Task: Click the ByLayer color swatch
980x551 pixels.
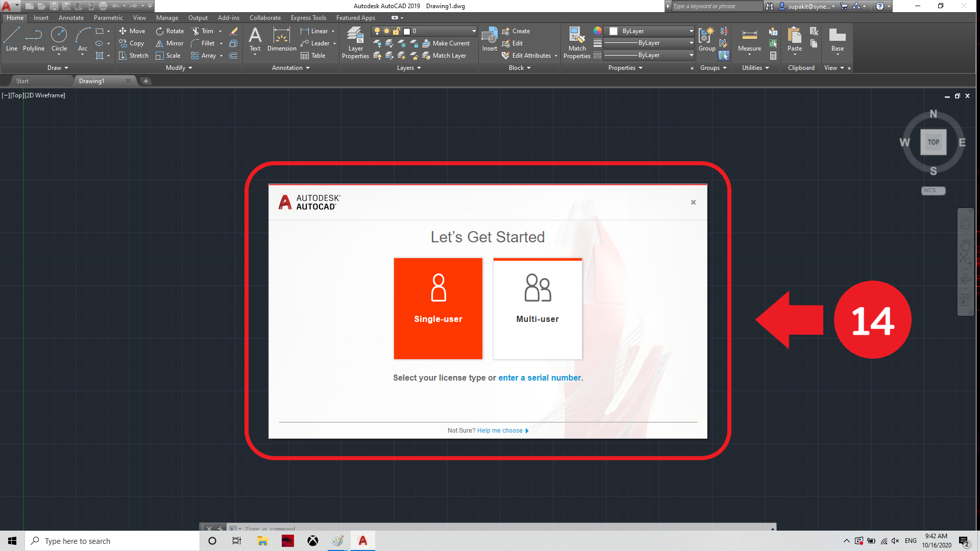Action: pyautogui.click(x=614, y=31)
